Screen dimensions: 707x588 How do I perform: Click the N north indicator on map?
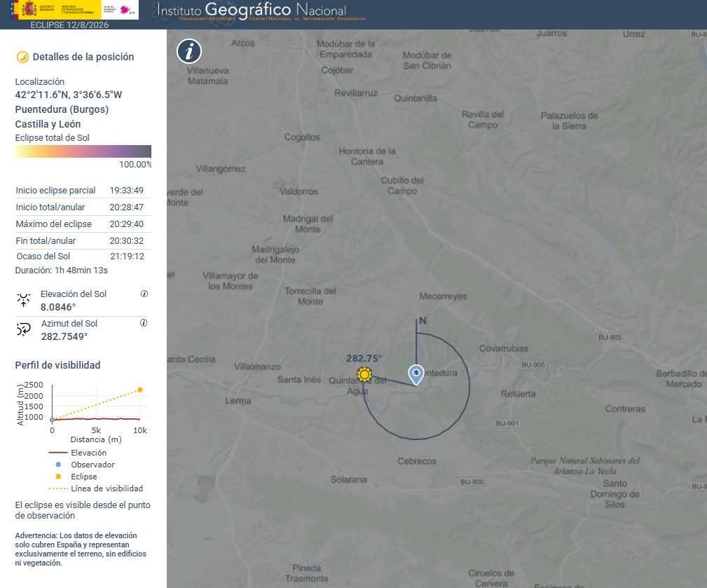tap(422, 321)
